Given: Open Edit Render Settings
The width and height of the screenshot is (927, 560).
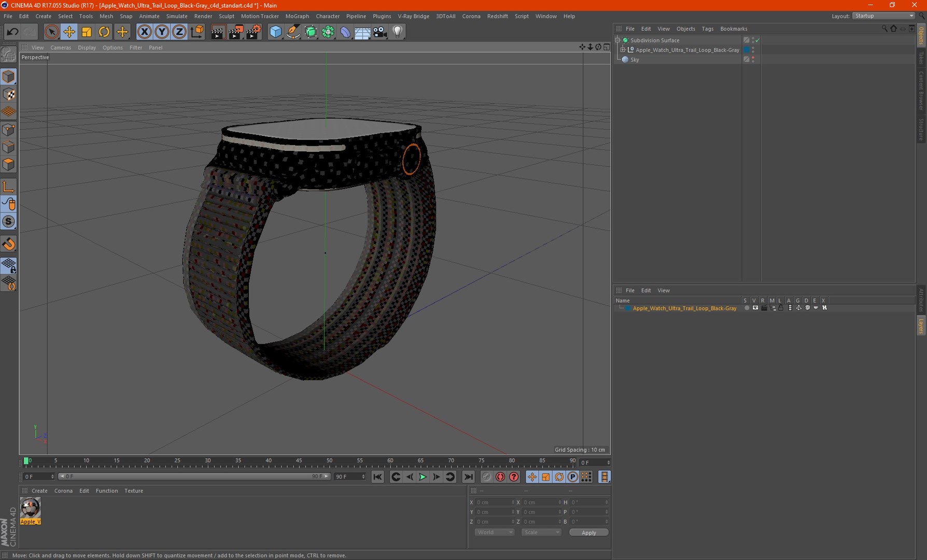Looking at the screenshot, I should coord(253,32).
